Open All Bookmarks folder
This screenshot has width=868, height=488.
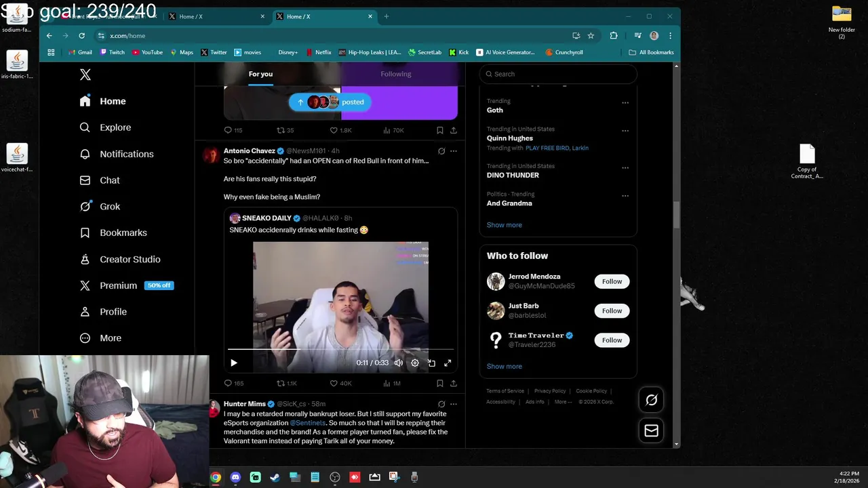click(651, 52)
